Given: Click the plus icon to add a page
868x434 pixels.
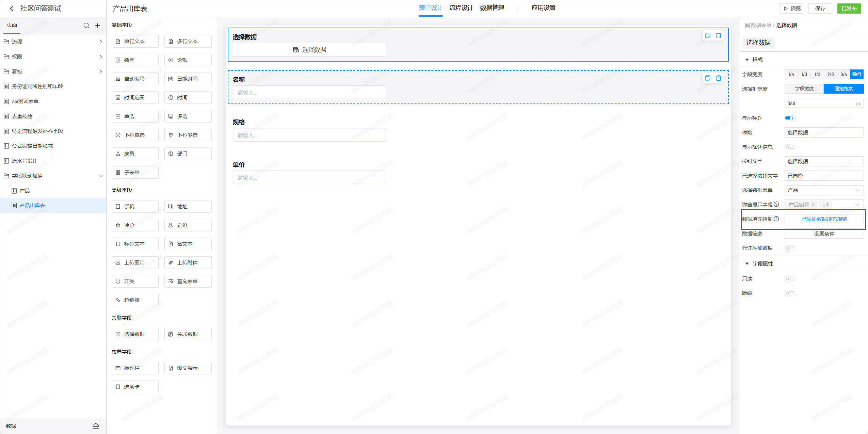Looking at the screenshot, I should [98, 26].
